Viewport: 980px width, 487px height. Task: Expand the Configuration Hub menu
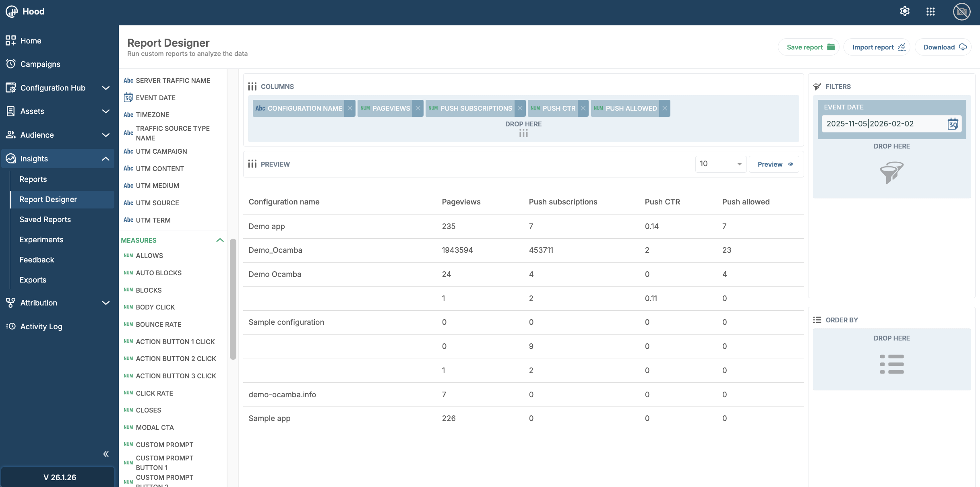106,88
